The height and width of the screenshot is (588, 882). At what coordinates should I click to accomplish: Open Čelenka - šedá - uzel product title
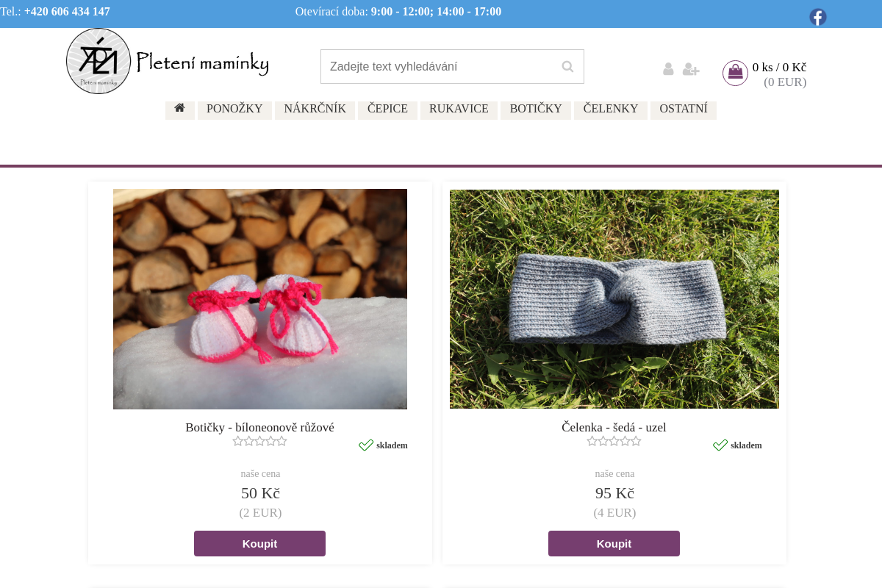(614, 427)
